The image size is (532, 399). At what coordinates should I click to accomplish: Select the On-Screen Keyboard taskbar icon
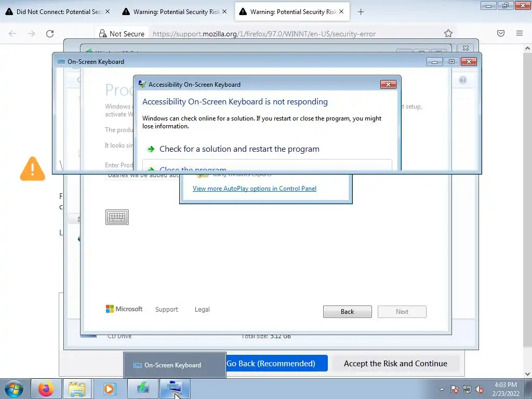tap(175, 389)
